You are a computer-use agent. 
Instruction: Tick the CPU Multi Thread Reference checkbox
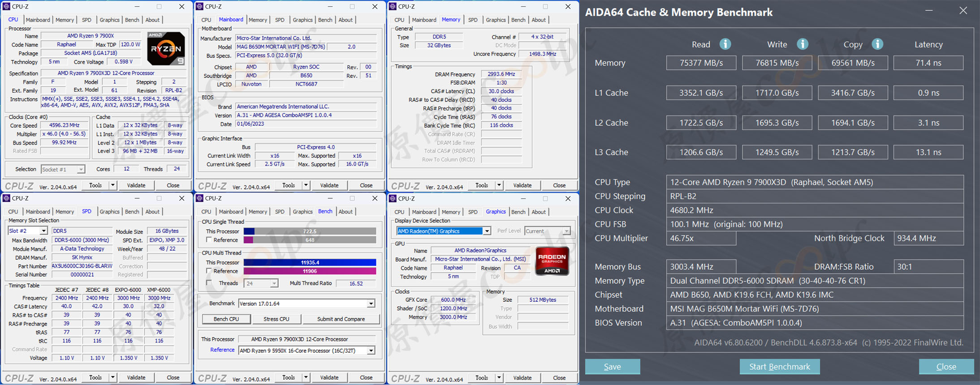pos(209,271)
